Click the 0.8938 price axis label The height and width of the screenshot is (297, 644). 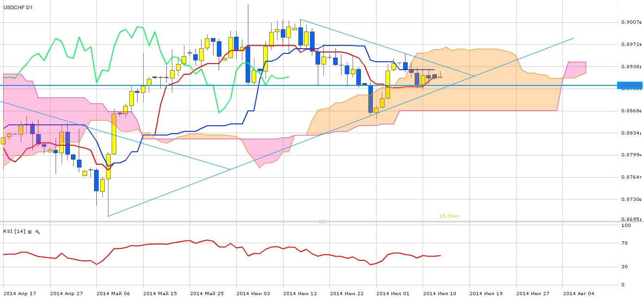pyautogui.click(x=631, y=67)
